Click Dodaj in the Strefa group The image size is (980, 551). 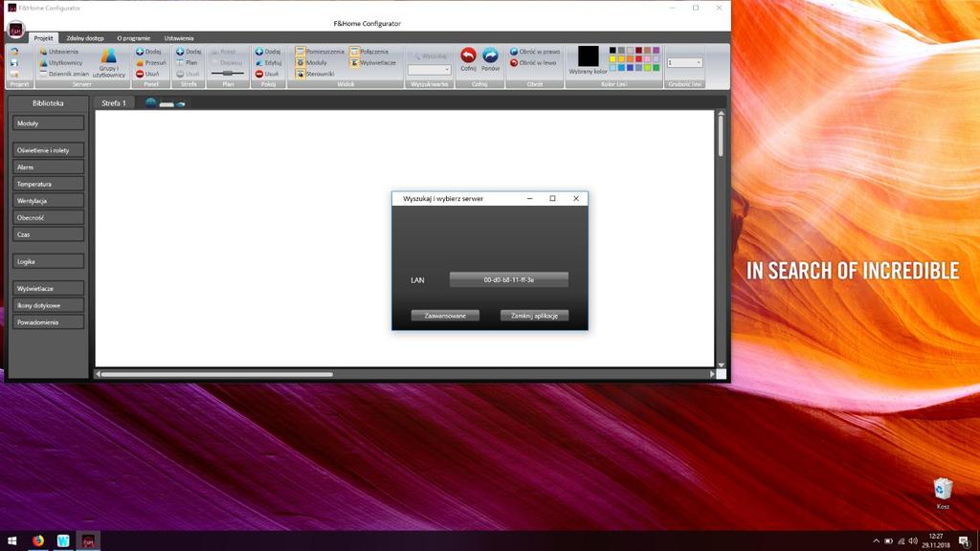pos(189,52)
